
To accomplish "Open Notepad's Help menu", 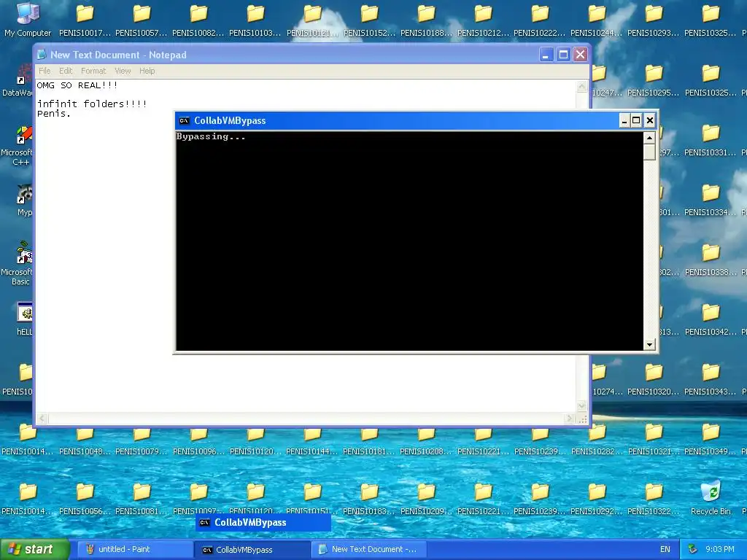I will [147, 71].
